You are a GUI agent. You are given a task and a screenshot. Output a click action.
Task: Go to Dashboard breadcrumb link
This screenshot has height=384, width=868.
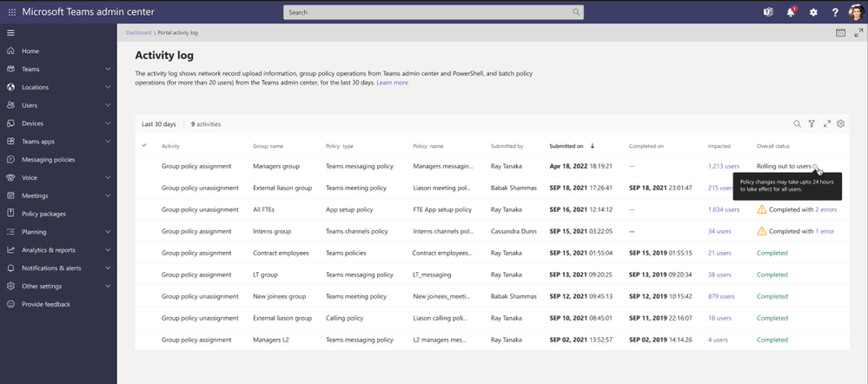(138, 33)
